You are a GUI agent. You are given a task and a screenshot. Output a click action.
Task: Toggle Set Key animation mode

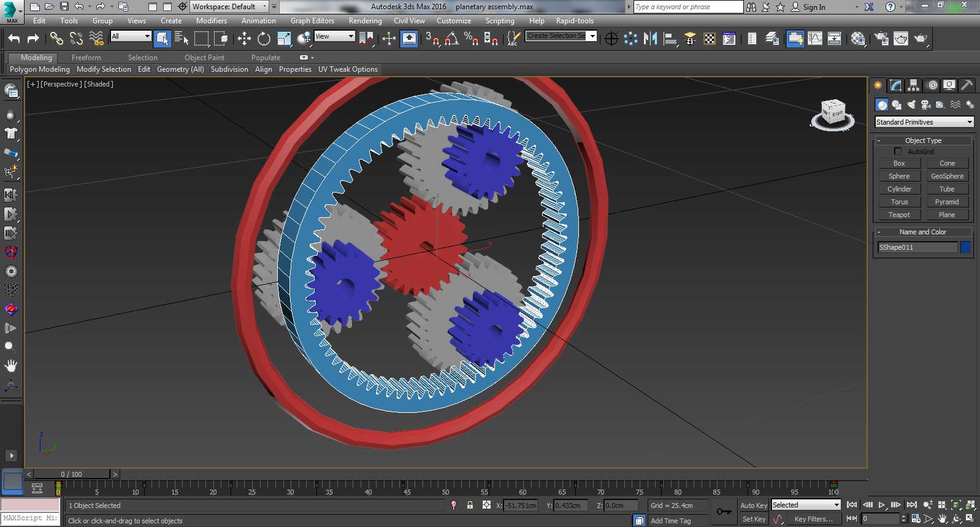coord(754,519)
